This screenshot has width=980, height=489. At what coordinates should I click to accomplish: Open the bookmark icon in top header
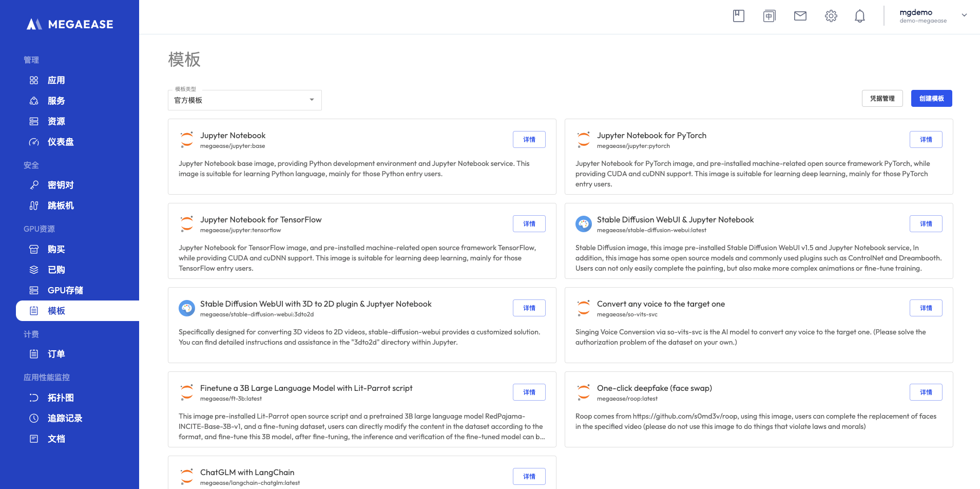pos(738,16)
